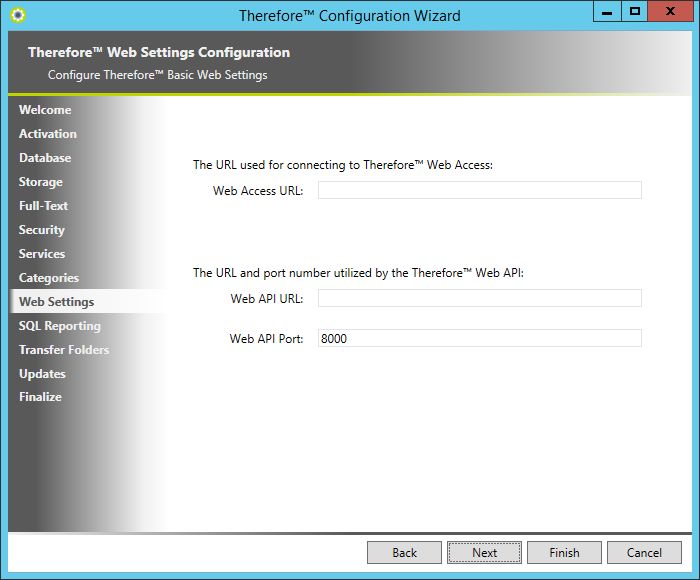Viewport: 700px width, 580px height.
Task: Click into the Web API URL field
Action: pyautogui.click(x=480, y=298)
